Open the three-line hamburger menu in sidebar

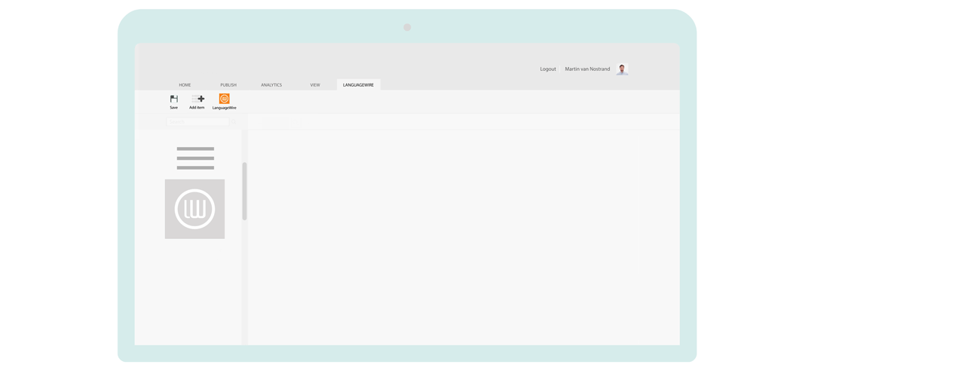pos(195,158)
